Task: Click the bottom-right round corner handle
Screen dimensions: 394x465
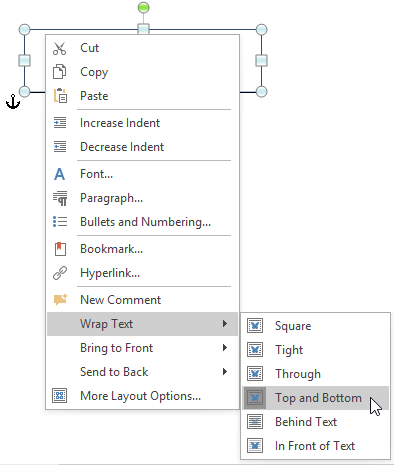Action: coord(262,92)
